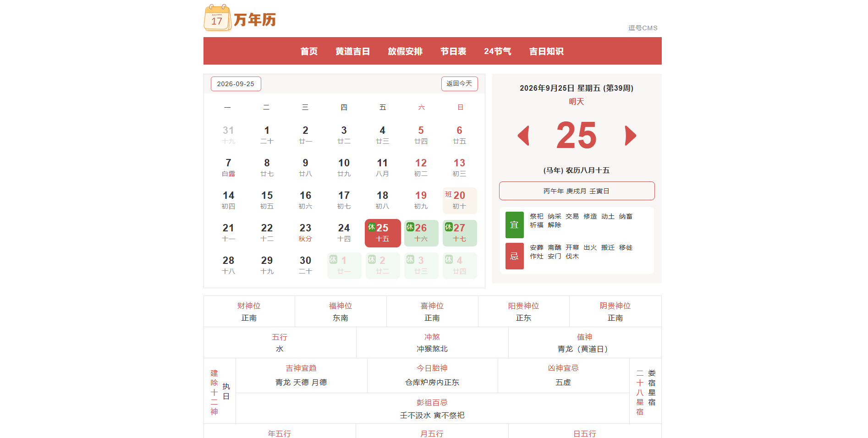Open the 节日表 menu item
Screen dimensions: 868x438
(x=453, y=51)
